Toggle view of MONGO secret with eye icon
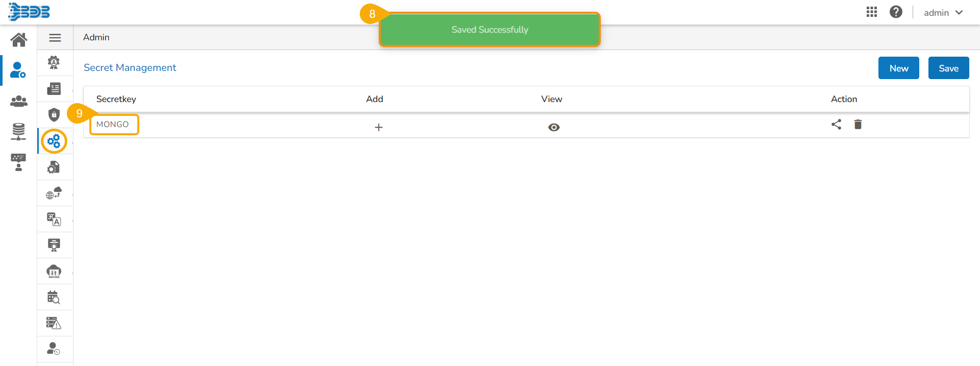This screenshot has height=366, width=980. click(x=554, y=128)
